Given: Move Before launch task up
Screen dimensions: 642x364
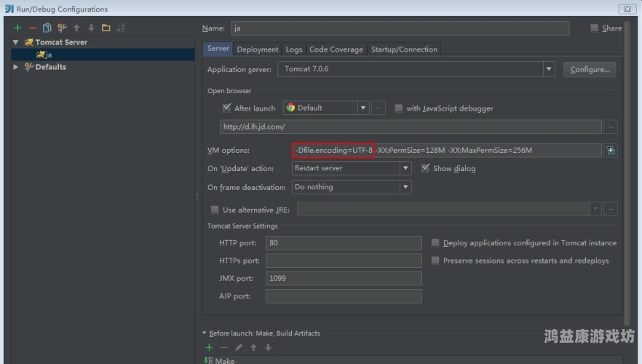Looking at the screenshot, I should pos(253,348).
